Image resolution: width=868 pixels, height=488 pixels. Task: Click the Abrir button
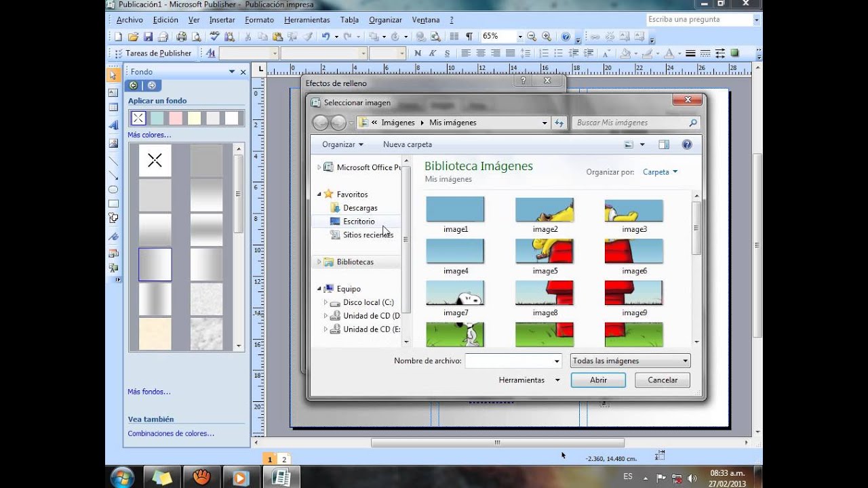pyautogui.click(x=598, y=380)
